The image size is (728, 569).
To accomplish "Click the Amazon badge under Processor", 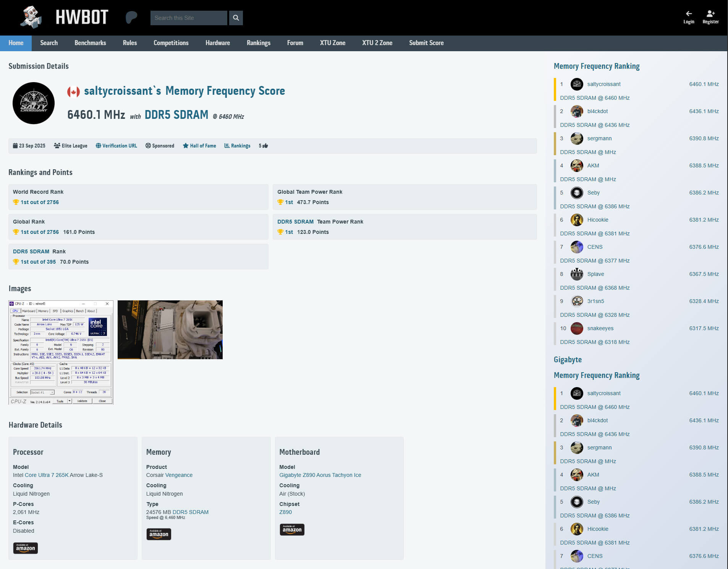I will coord(26,548).
